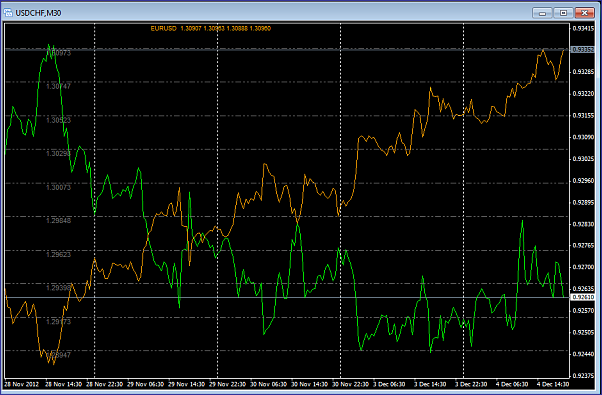Maximize the USDCHF,M30 chart window

563,13
